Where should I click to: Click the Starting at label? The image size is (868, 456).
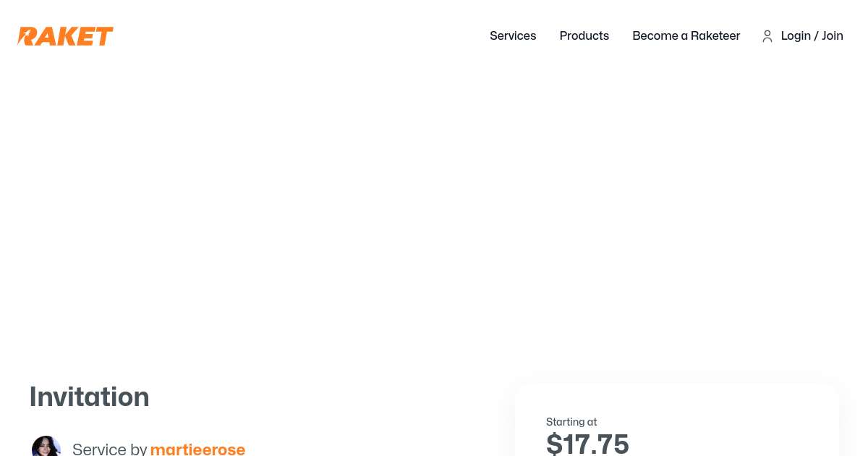tap(571, 422)
